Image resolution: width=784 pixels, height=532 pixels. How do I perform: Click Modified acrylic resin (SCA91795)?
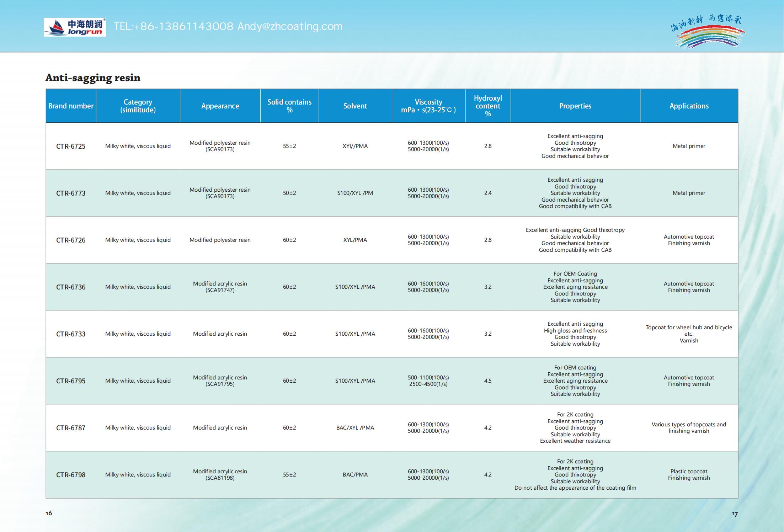click(220, 381)
